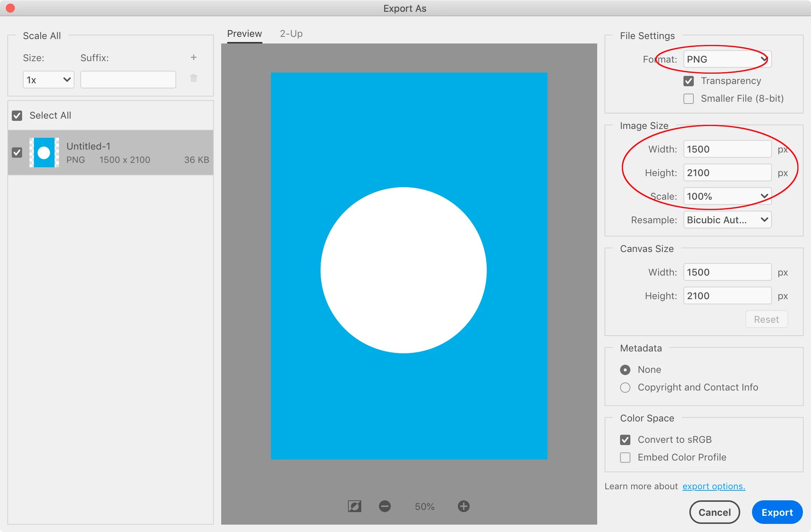Enable Smaller File (8-bit) option
This screenshot has width=811, height=532.
[x=688, y=99]
